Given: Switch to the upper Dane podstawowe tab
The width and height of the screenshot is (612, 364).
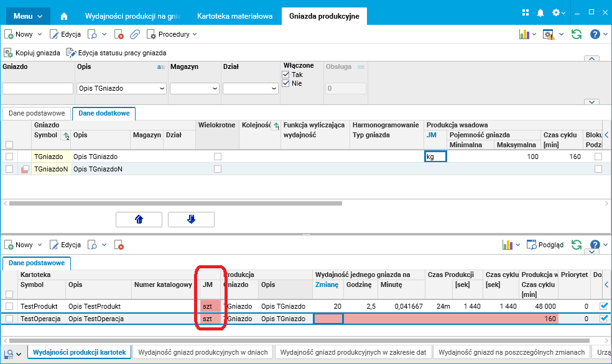Looking at the screenshot, I should 37,114.
